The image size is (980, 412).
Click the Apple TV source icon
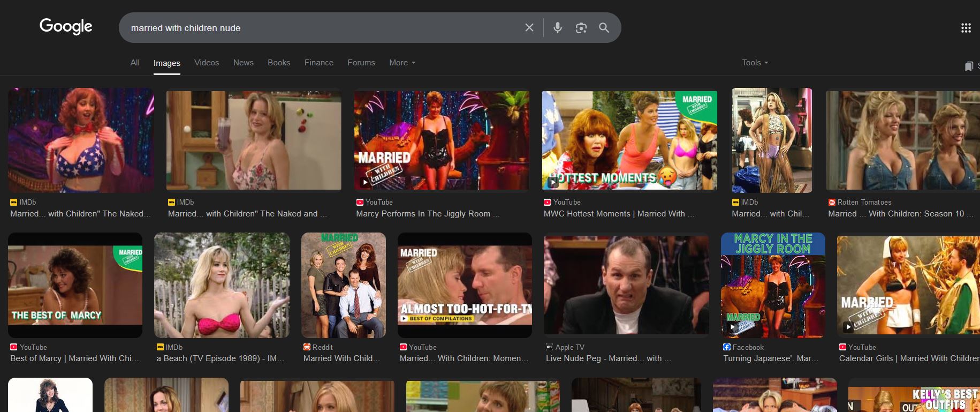(x=549, y=347)
